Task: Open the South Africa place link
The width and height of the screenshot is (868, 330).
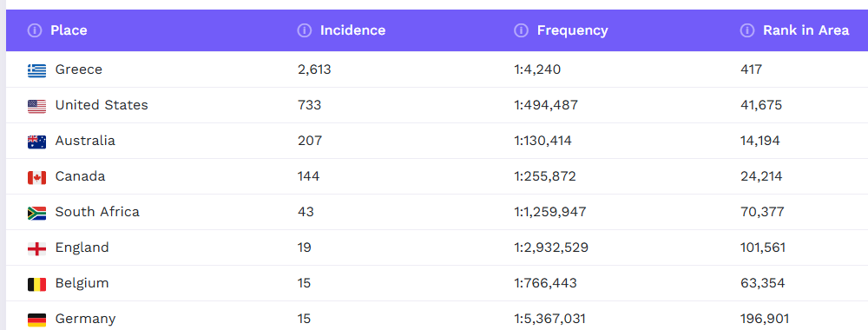Action: tap(97, 212)
